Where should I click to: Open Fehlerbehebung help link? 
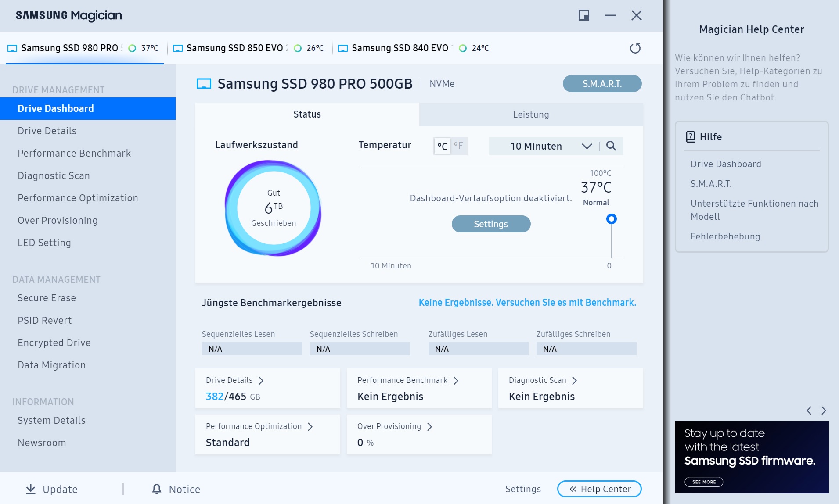(725, 236)
